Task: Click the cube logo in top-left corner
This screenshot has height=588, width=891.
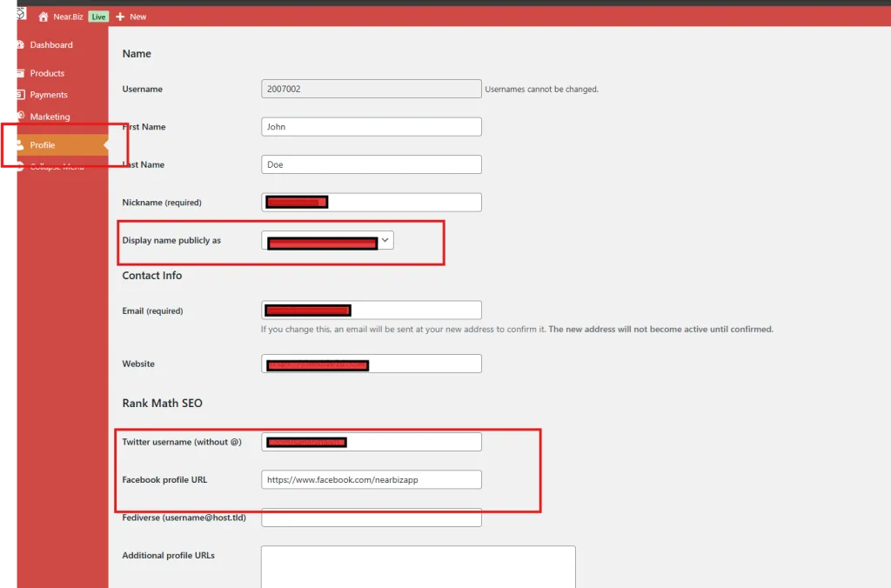Action: (x=20, y=15)
